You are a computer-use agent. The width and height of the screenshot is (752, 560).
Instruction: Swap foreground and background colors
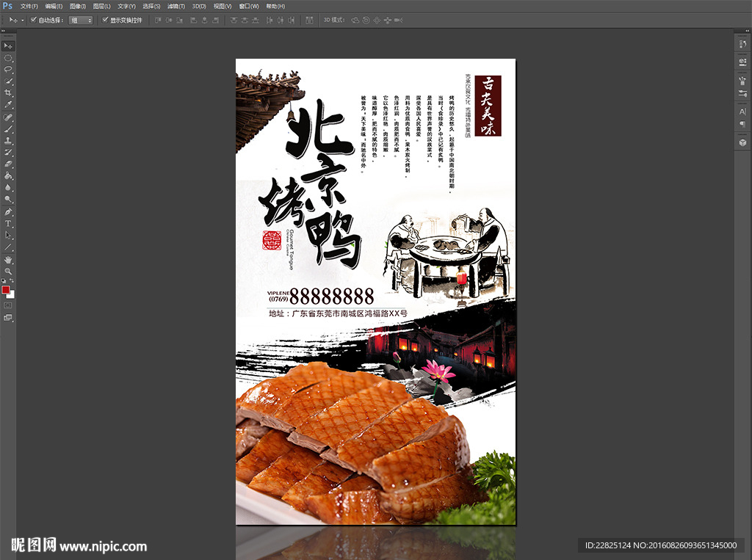(12, 281)
